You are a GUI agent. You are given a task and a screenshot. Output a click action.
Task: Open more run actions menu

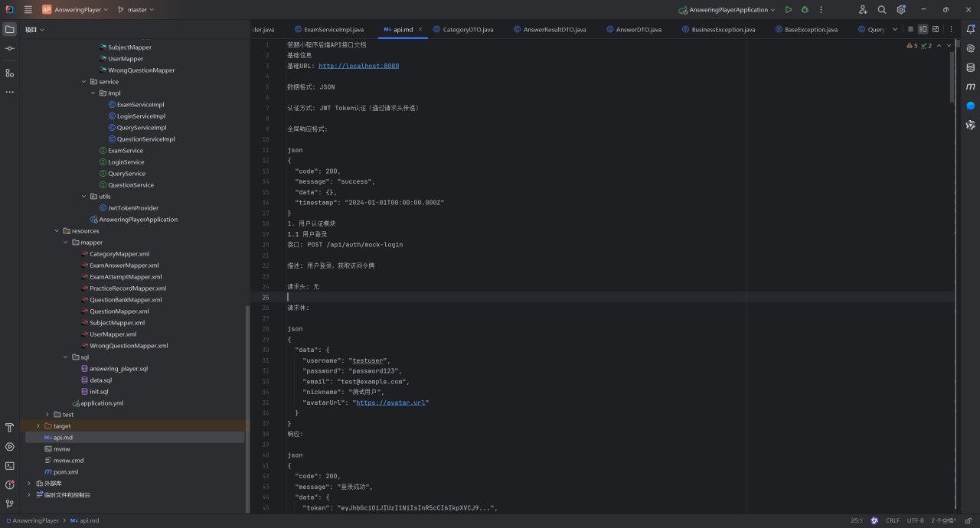point(822,10)
